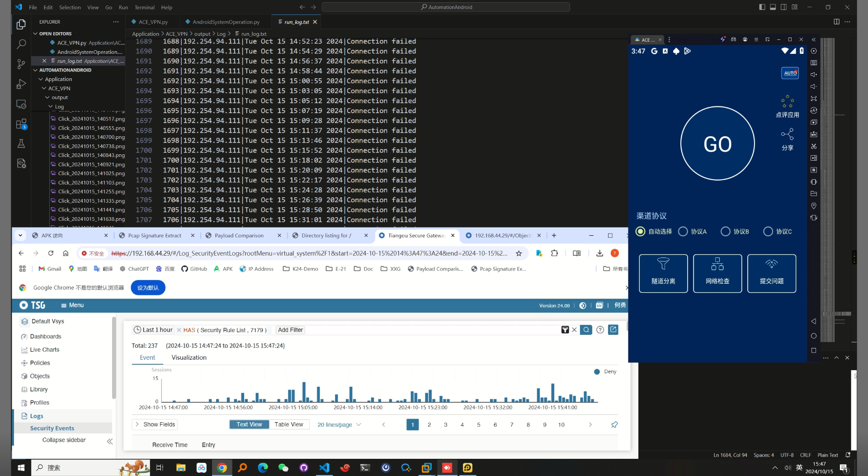Open the Extensions view in activity bar
Viewport: 868px width, 476px height.
point(21,124)
